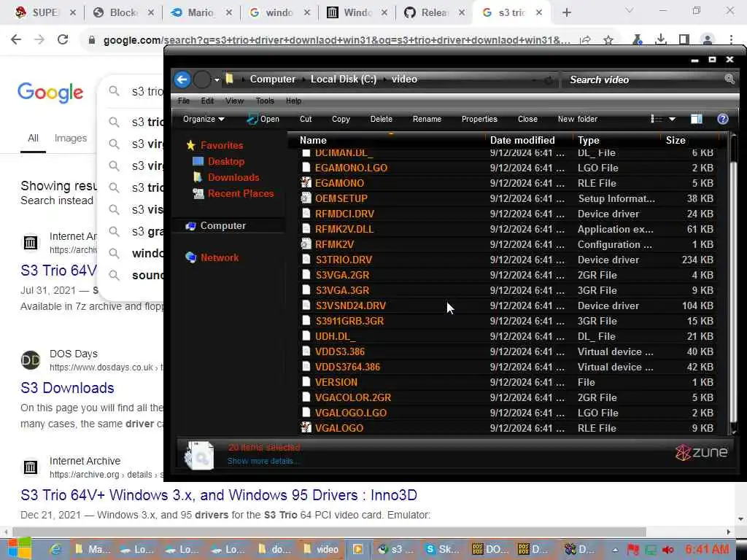Open the View menu in Explorer
Screen dimensions: 747x560
(234, 101)
